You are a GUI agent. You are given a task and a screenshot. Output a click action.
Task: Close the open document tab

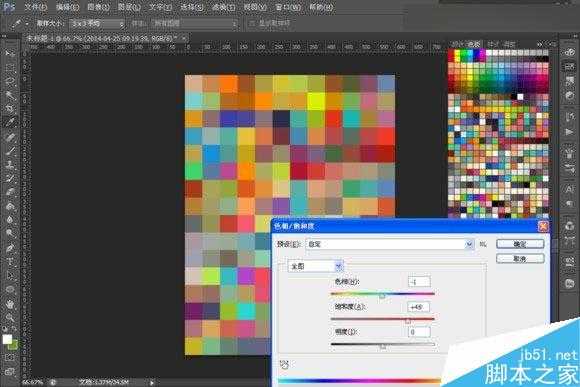184,38
